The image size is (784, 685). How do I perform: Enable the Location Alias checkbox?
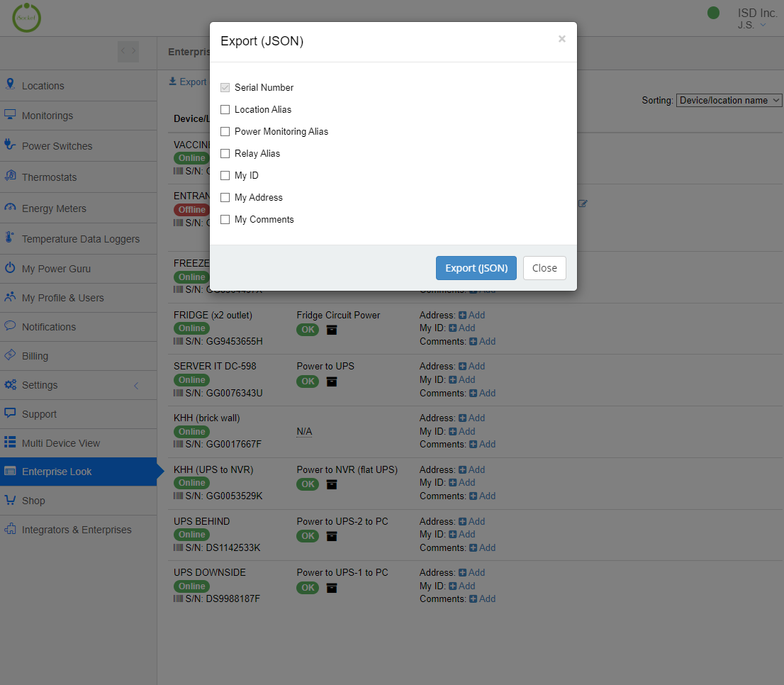tap(225, 109)
